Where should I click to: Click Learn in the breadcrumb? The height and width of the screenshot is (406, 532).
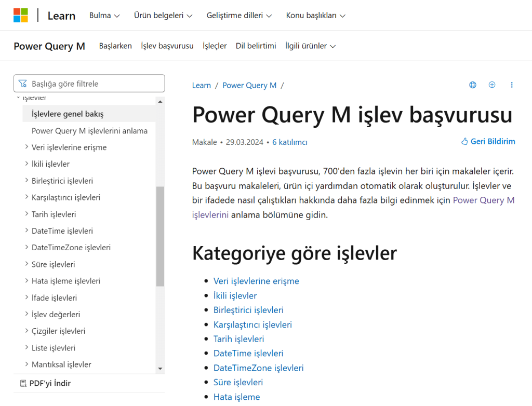(202, 86)
